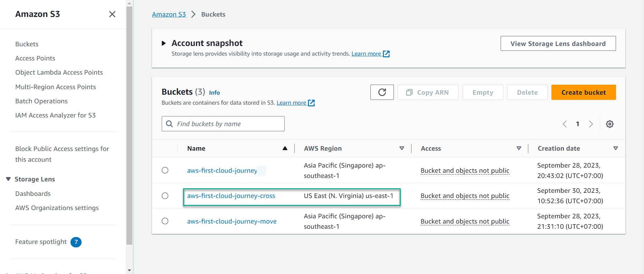
Task: Click aws-first-cloud-journey region cell
Action: pyautogui.click(x=344, y=171)
